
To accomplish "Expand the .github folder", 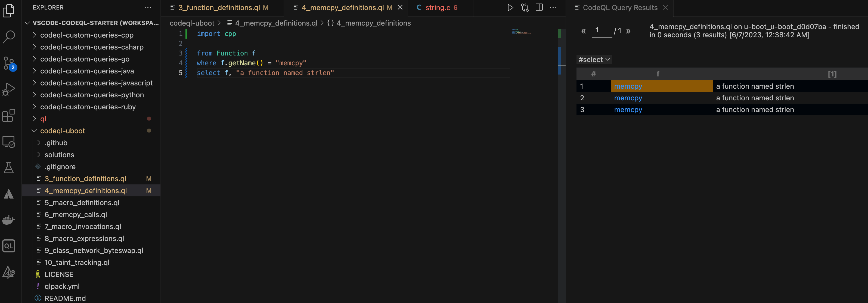I will 56,143.
